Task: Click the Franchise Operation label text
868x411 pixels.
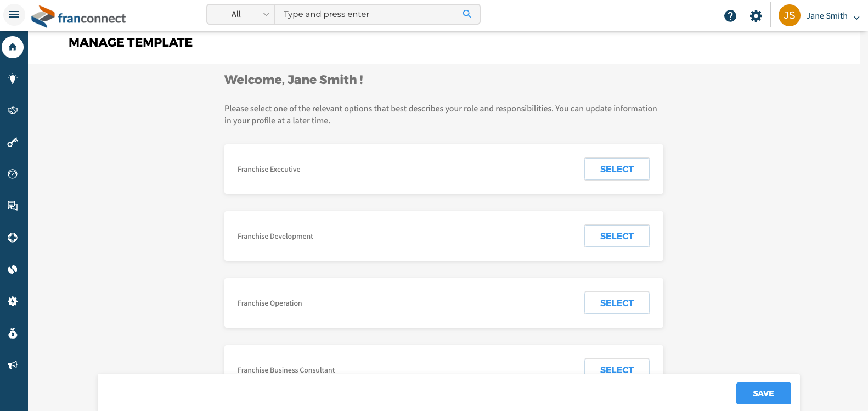Action: click(270, 303)
